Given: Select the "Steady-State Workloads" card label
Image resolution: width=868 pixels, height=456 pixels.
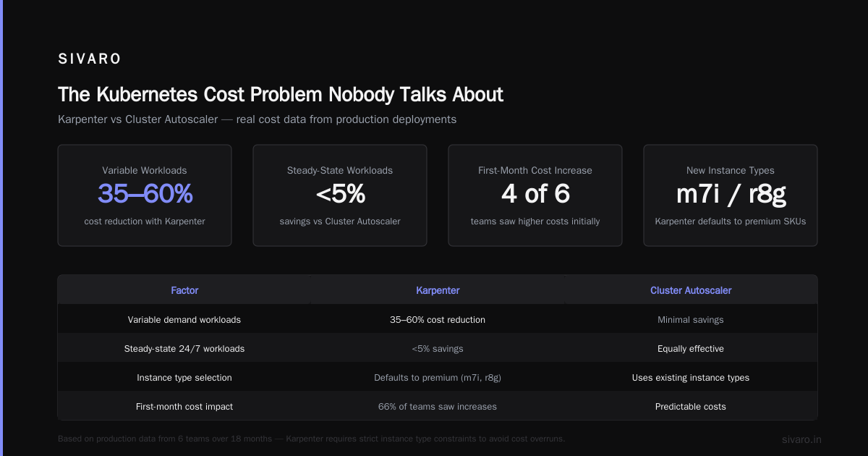Looking at the screenshot, I should tap(340, 171).
